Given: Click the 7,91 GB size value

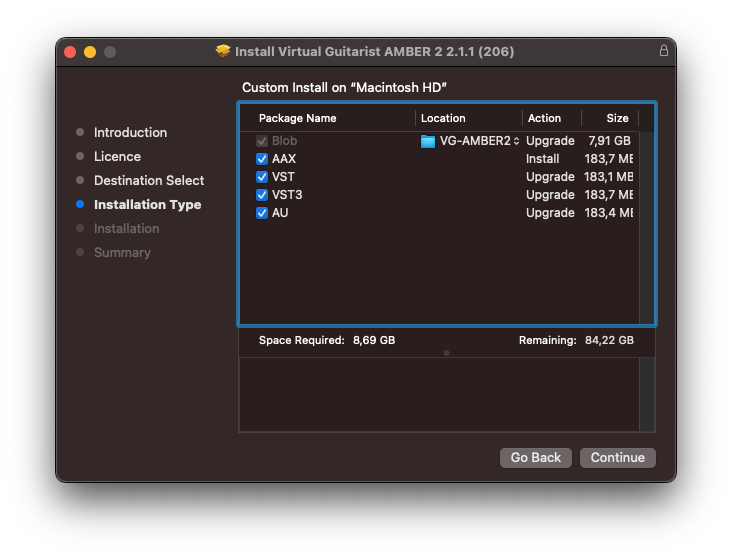Looking at the screenshot, I should coord(609,141).
